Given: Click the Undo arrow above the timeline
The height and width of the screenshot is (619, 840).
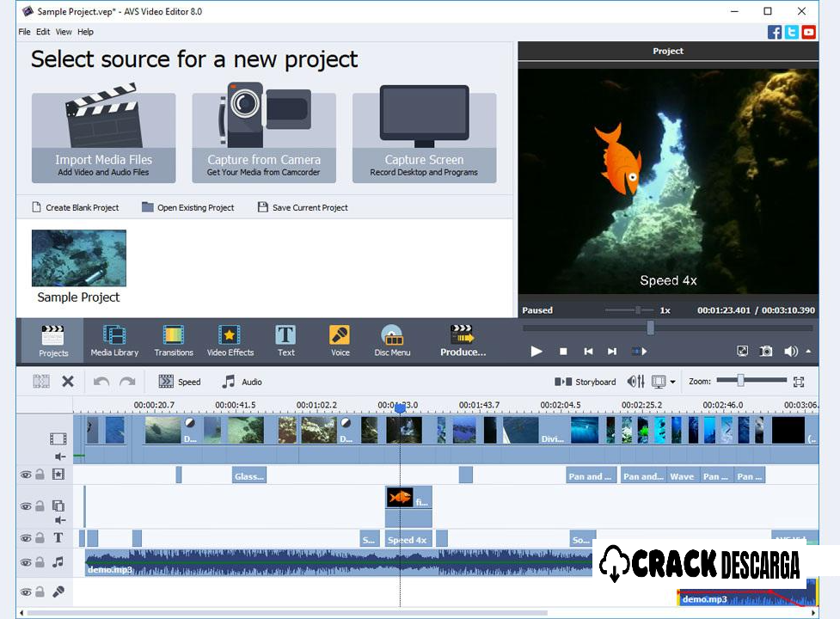Looking at the screenshot, I should point(101,382).
